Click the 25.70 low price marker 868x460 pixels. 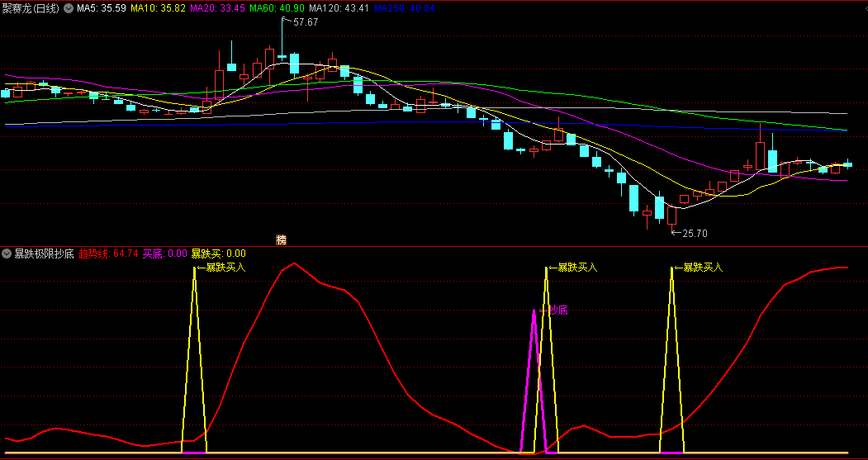click(694, 234)
